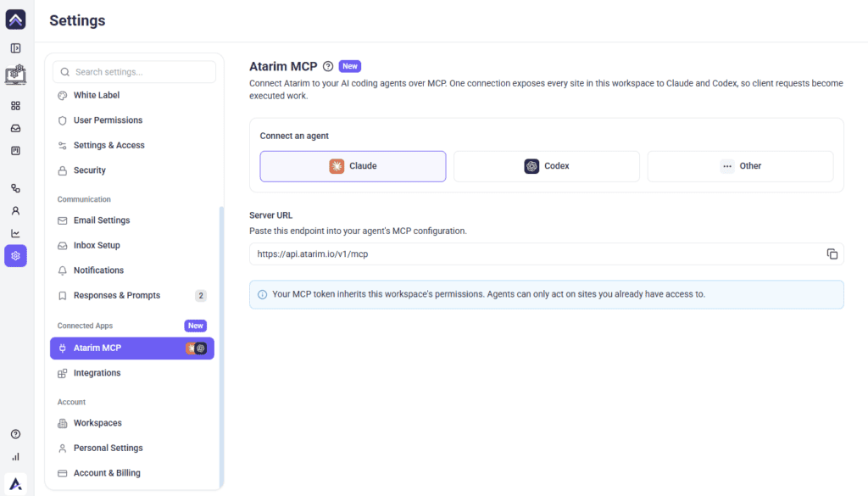Screen dimensions: 868x496
Task: Click the Server URL heading
Action: click(270, 215)
